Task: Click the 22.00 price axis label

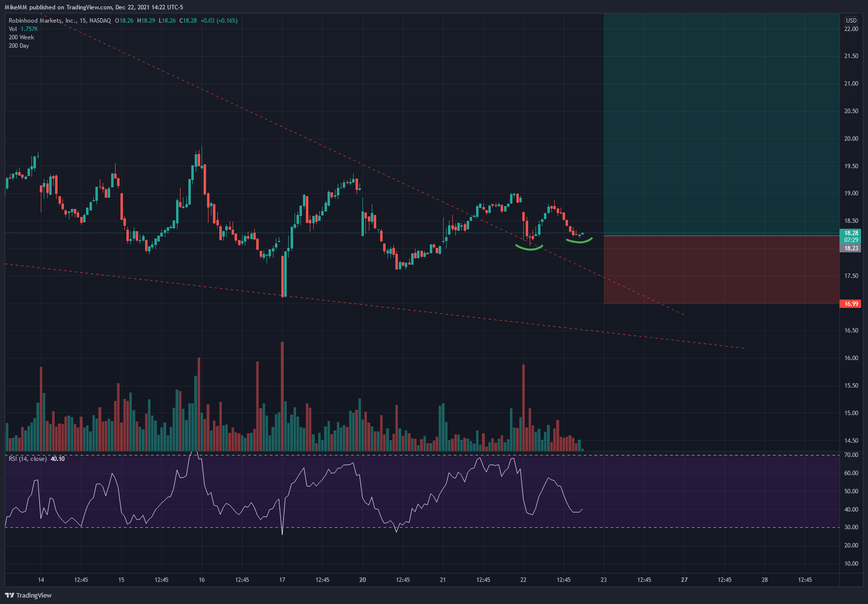Action: 851,29
